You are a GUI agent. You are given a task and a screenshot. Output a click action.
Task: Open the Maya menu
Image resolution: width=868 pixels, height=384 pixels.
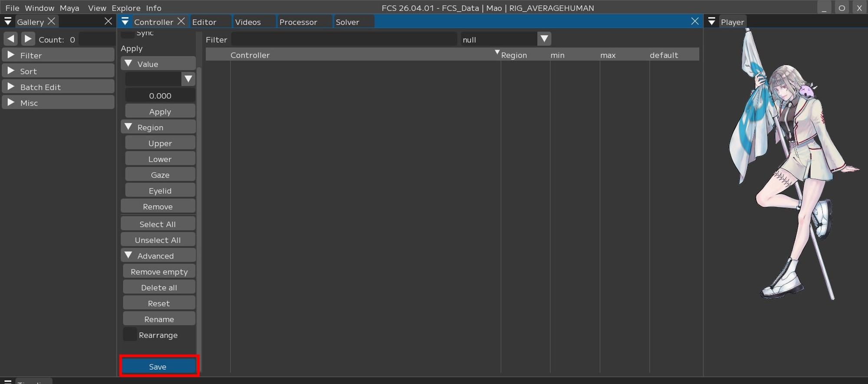[69, 8]
